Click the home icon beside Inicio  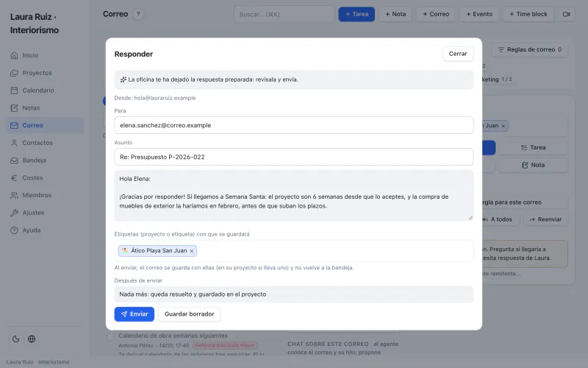point(14,55)
